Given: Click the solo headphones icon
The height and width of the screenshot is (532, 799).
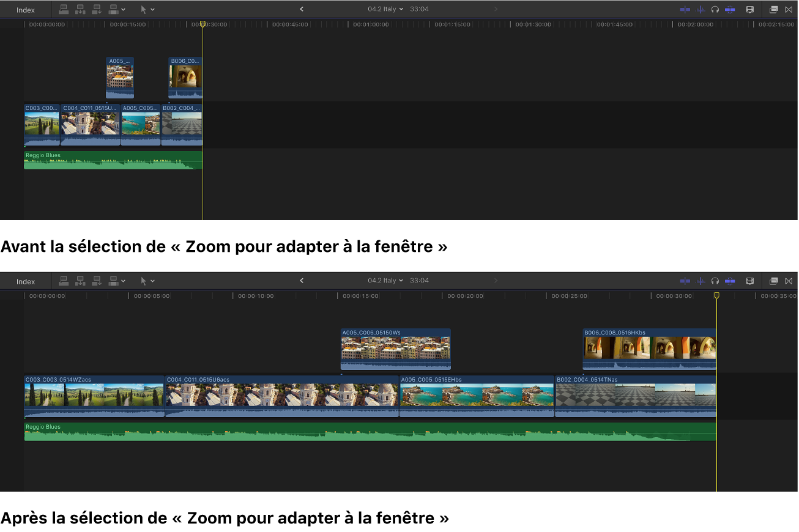Looking at the screenshot, I should pos(715,9).
